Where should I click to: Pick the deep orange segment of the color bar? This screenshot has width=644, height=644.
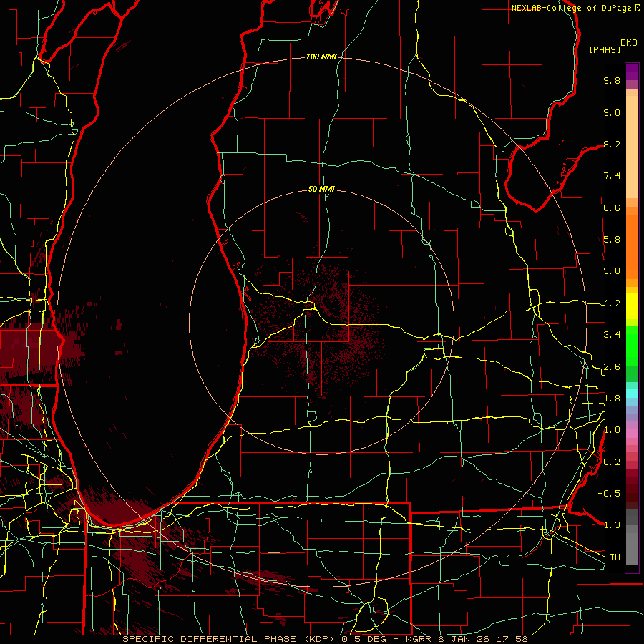click(x=632, y=247)
